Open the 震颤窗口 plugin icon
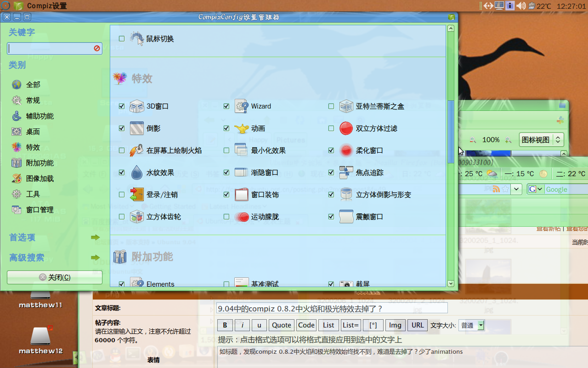Screen dimensions: 588x368 click(x=346, y=217)
